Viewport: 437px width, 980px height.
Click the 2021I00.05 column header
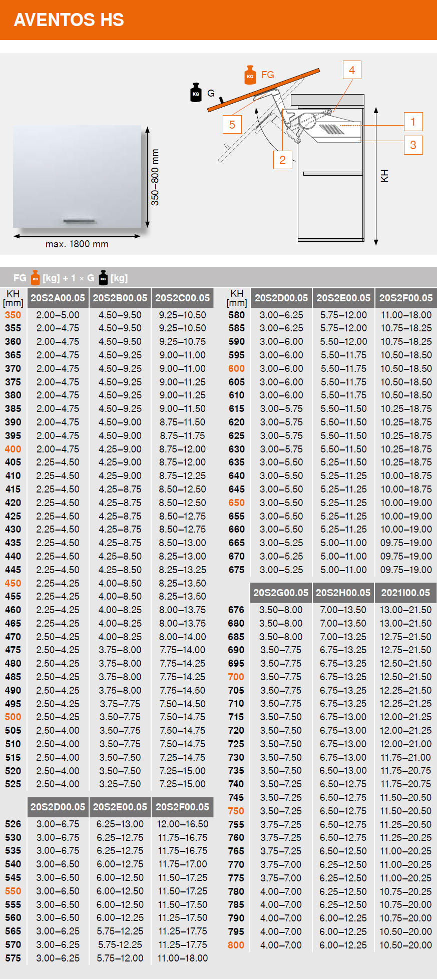point(406,593)
